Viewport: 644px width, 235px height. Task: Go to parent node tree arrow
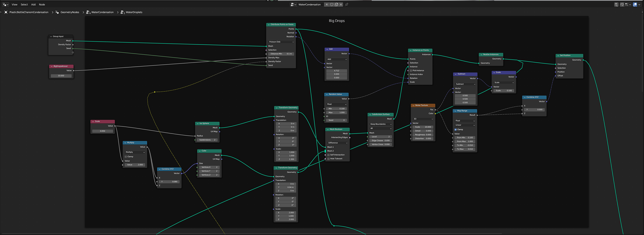coord(616,5)
